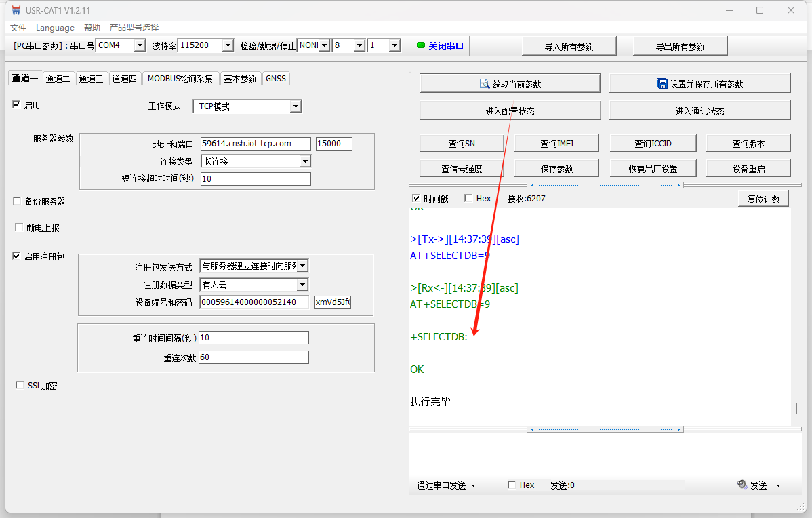Click the USR-CAT1 app icon in title bar
The height and width of the screenshot is (518, 812).
pos(16,10)
